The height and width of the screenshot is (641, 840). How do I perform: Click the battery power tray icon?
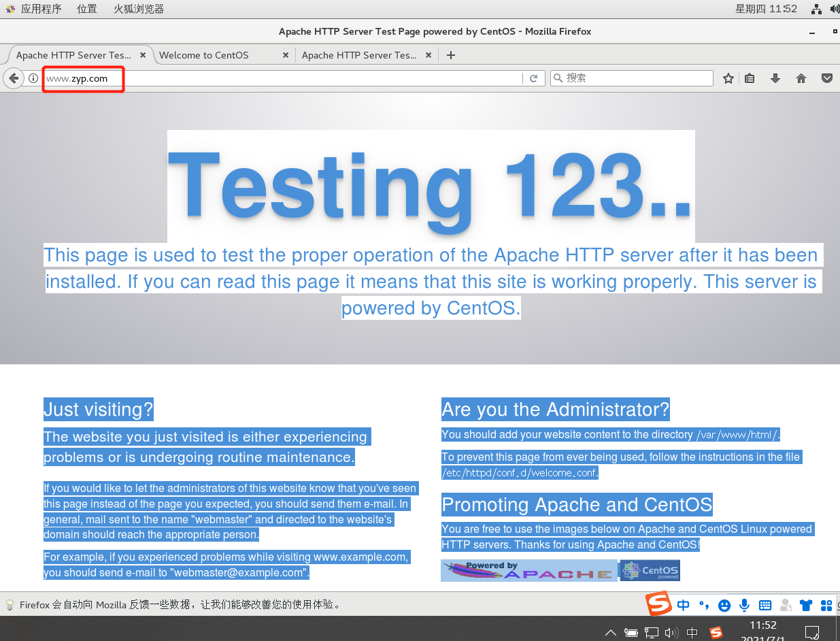tap(631, 633)
